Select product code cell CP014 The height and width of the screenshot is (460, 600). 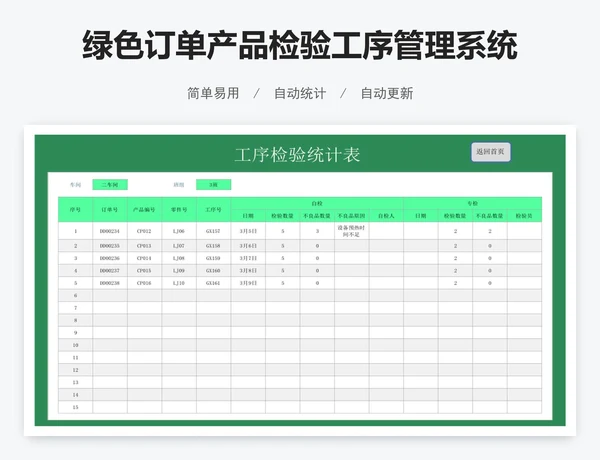(144, 258)
